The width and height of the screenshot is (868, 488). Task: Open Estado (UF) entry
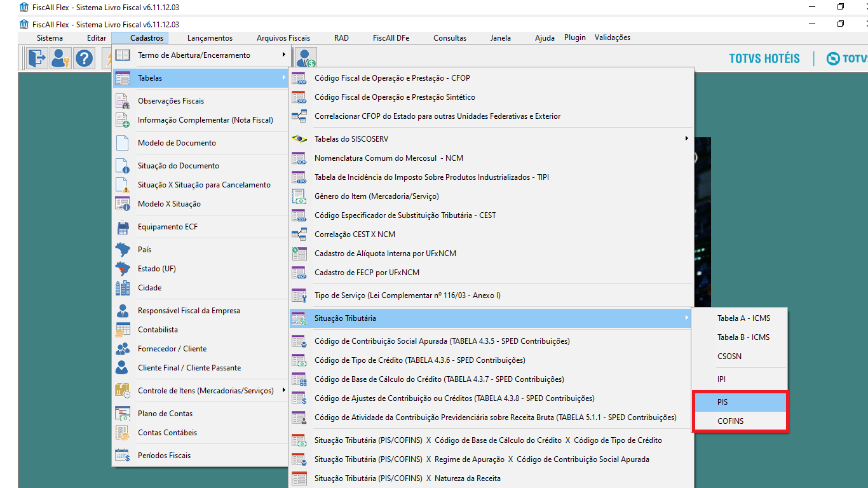[x=200, y=269]
